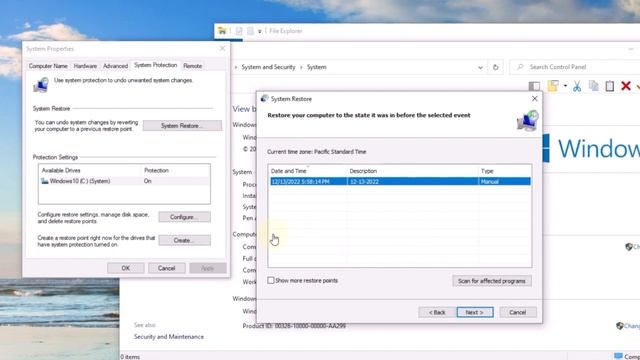Click quick access properties icon in title bar
The height and width of the screenshot is (360, 640).
[239, 31]
